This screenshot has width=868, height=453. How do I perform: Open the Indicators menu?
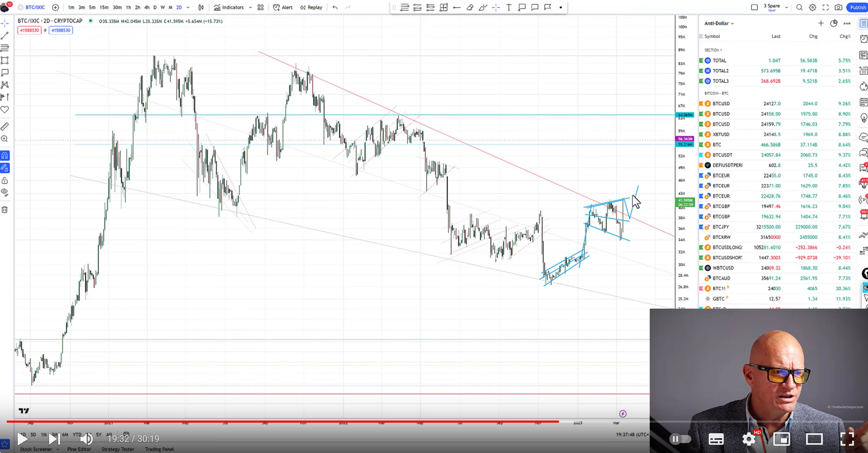point(229,7)
